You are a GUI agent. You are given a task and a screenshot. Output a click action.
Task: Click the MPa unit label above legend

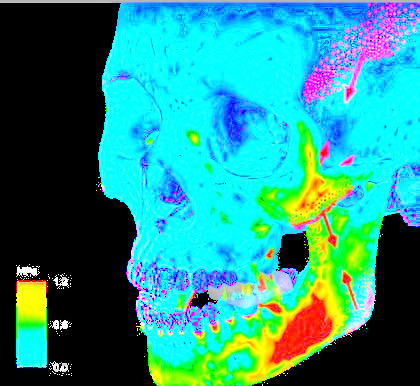coord(28,271)
